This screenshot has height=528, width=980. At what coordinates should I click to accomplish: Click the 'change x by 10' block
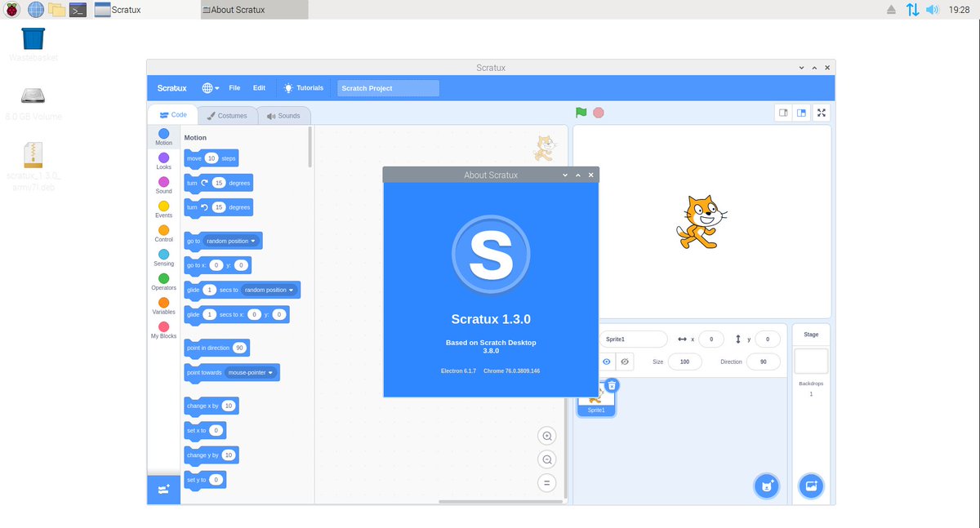(x=212, y=406)
